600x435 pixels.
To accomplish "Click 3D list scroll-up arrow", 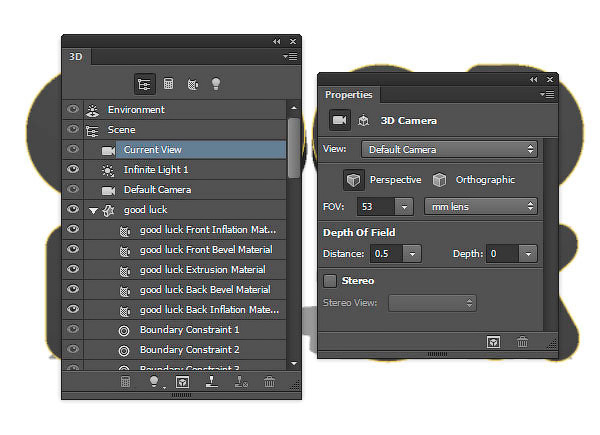I will click(x=294, y=108).
